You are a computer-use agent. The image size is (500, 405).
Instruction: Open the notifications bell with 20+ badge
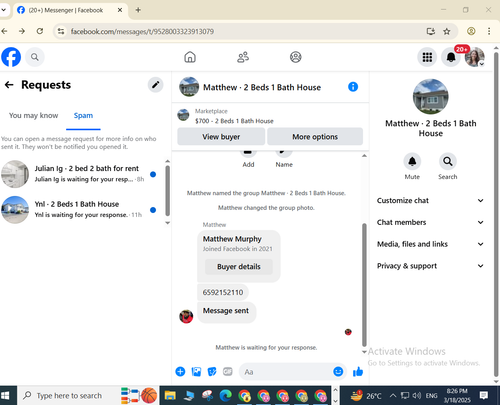[451, 57]
